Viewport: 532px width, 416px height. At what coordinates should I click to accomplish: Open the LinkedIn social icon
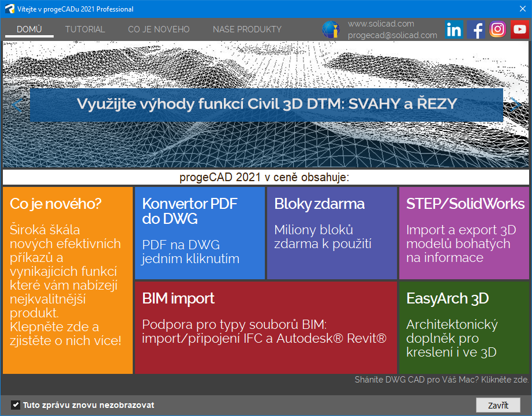(x=454, y=29)
